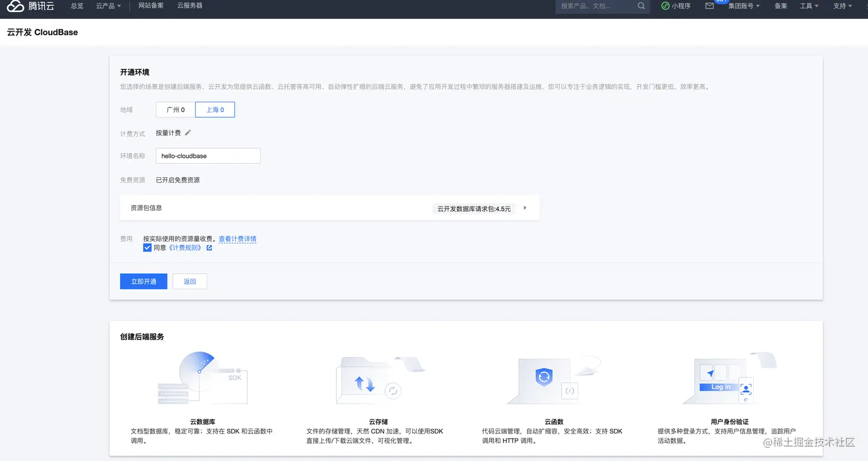Click the 云数据库 SDK illustration icon
This screenshot has height=461, width=868.
point(201,377)
